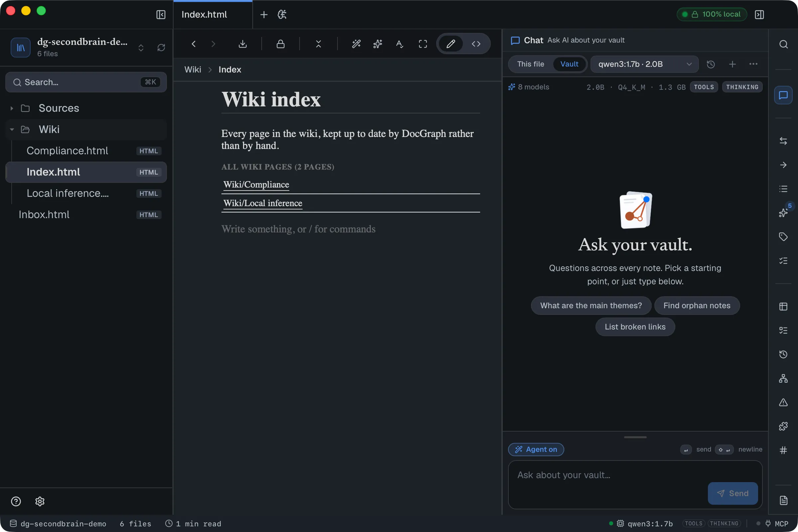
Task: Collapse the Wiki folder
Action: point(86,129)
